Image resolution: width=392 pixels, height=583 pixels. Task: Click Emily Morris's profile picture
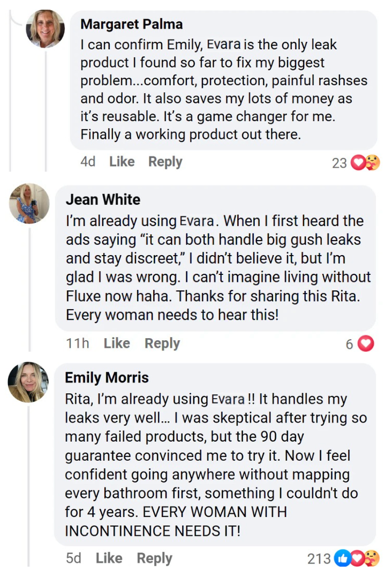click(x=28, y=382)
